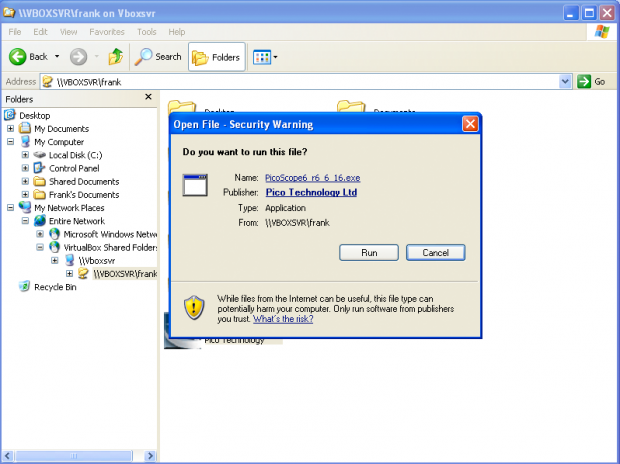The image size is (620, 464).
Task: Expand My Documents tree node
Action: click(10, 129)
